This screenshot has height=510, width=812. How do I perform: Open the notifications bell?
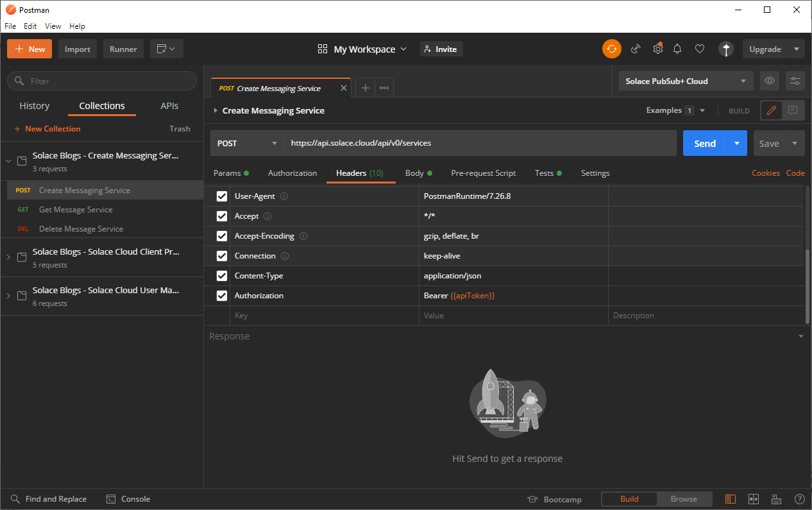click(x=677, y=49)
